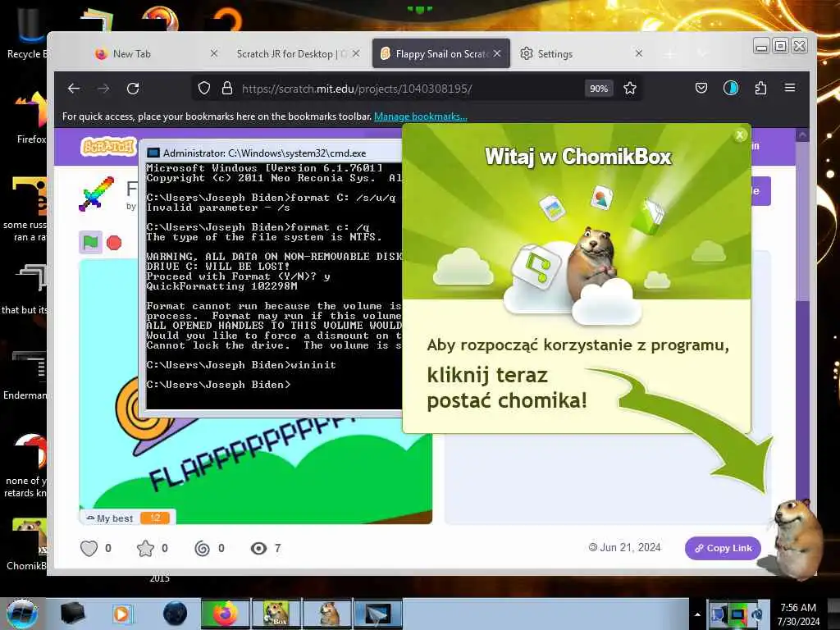
Task: Click the green flag to start project
Action: pyautogui.click(x=90, y=243)
